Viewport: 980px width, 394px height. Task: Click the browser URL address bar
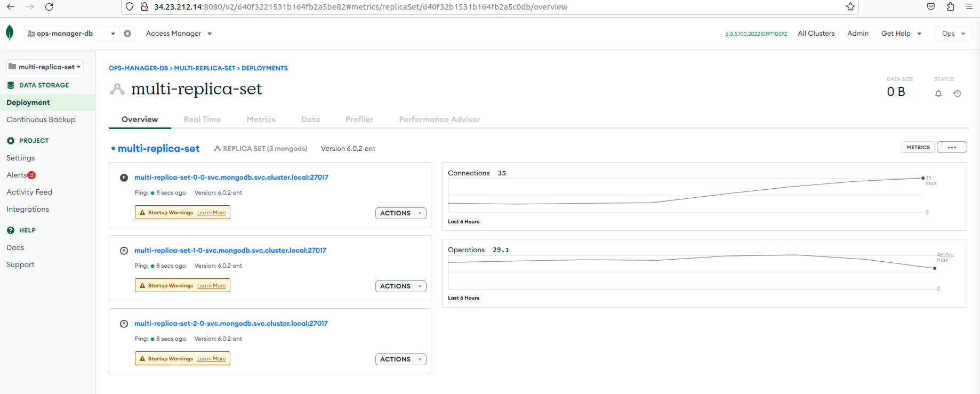click(491, 7)
